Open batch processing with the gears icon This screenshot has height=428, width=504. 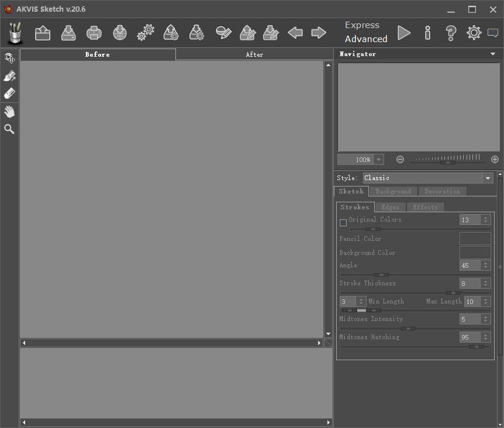pos(146,33)
